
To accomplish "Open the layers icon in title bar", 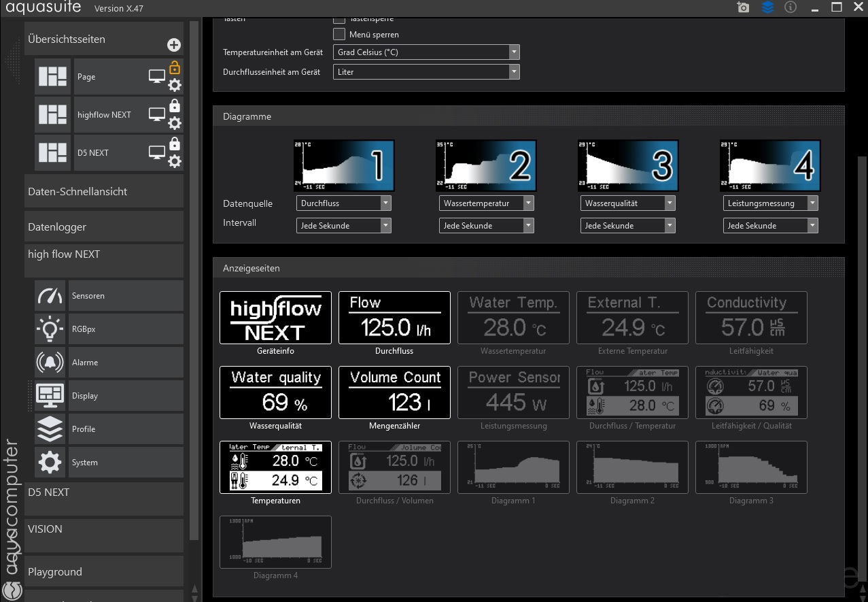I will [767, 7].
